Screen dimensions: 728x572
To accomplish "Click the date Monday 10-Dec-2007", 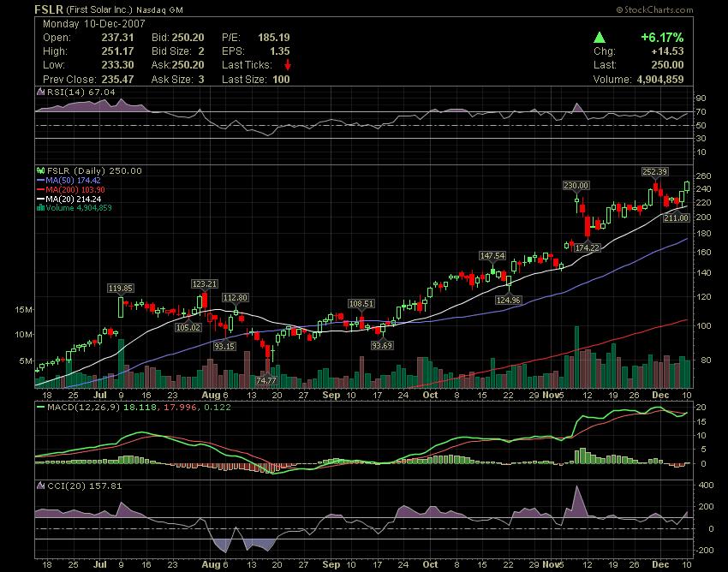I will pyautogui.click(x=94, y=24).
